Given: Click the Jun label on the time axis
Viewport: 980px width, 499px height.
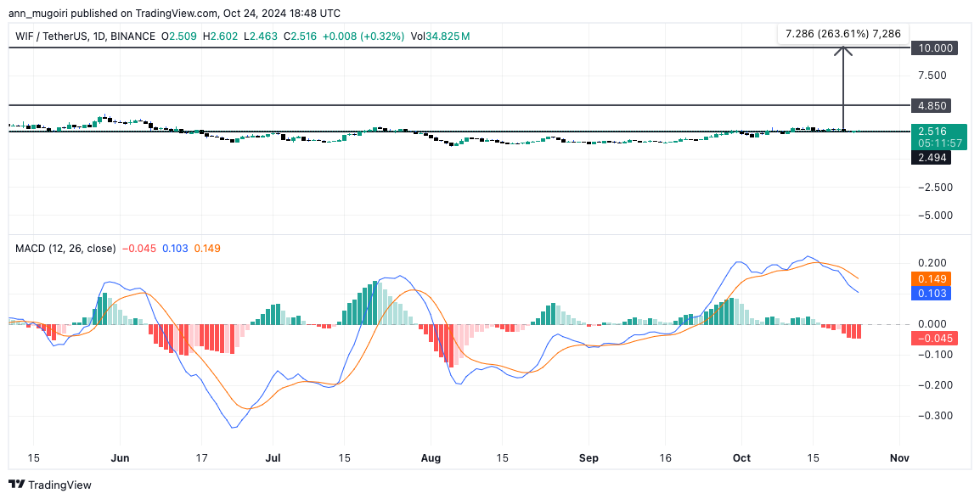Looking at the screenshot, I should point(120,457).
